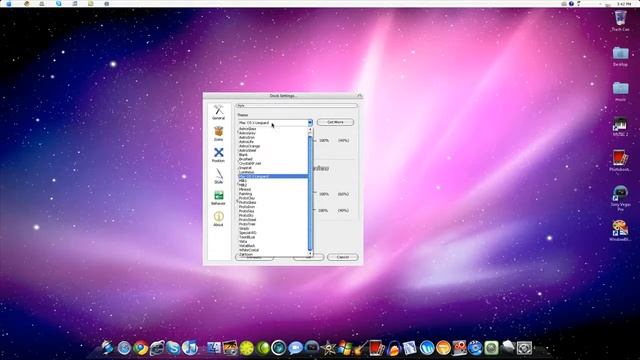Open the Trash Can desktop icon
The height and width of the screenshot is (360, 640).
click(620, 21)
